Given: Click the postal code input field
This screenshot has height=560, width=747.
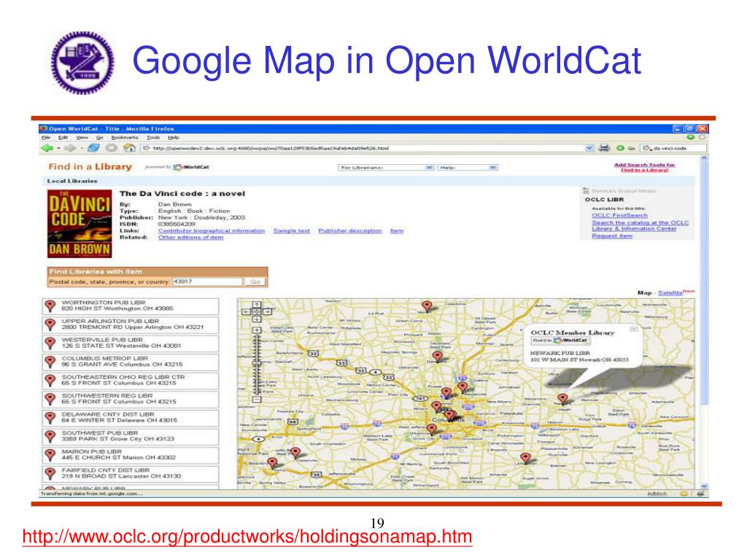Looking at the screenshot, I should [x=208, y=282].
